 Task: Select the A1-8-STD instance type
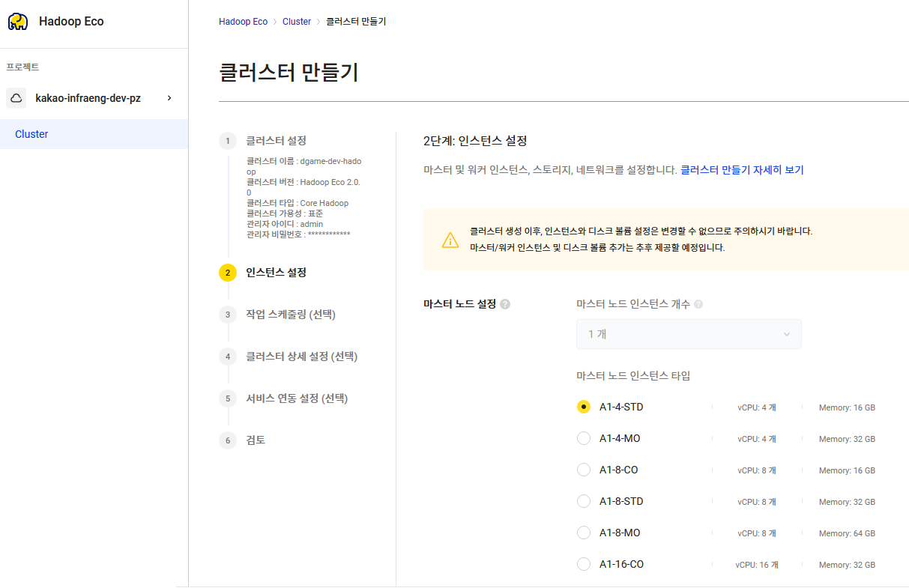click(584, 501)
